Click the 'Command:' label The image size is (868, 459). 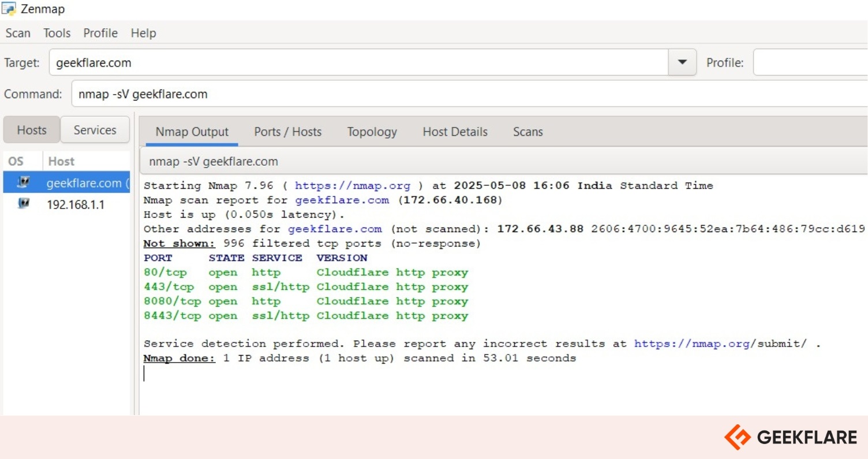coord(33,94)
